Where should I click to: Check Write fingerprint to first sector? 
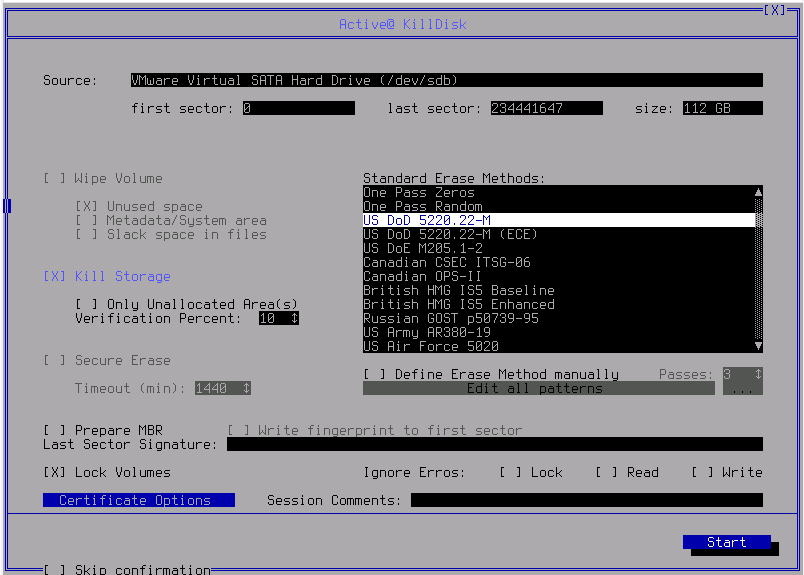pos(238,430)
